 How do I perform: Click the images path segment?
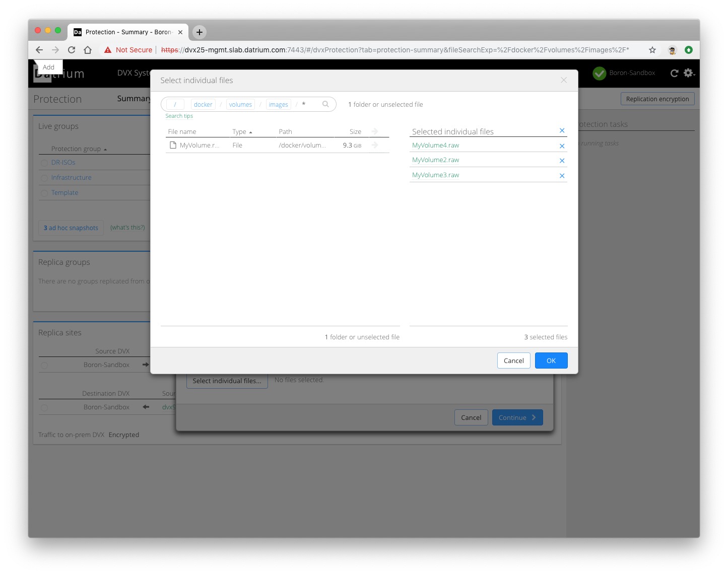tap(278, 104)
